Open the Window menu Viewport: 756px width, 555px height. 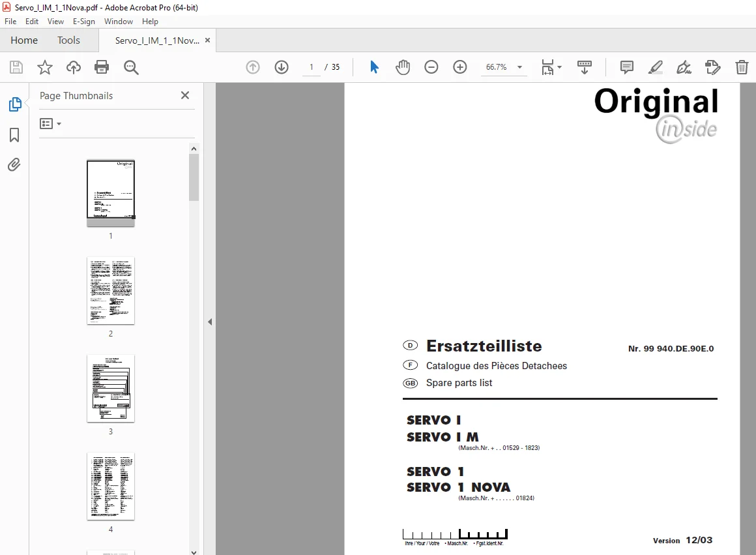(119, 22)
